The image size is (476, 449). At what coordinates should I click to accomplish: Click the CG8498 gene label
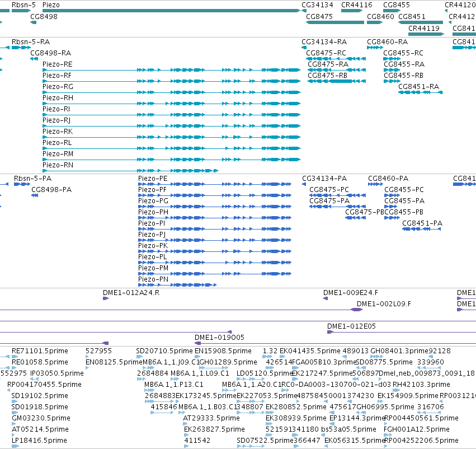[x=44, y=16]
